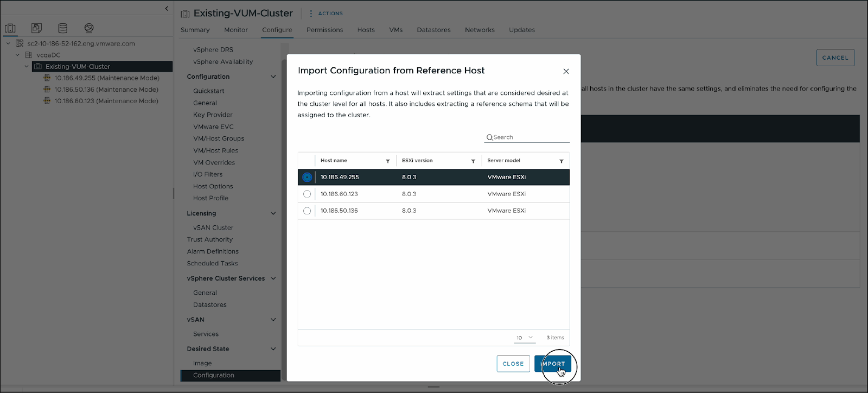Click the vertical dots next to ACTIONS
This screenshot has width=868, height=393.
[311, 13]
